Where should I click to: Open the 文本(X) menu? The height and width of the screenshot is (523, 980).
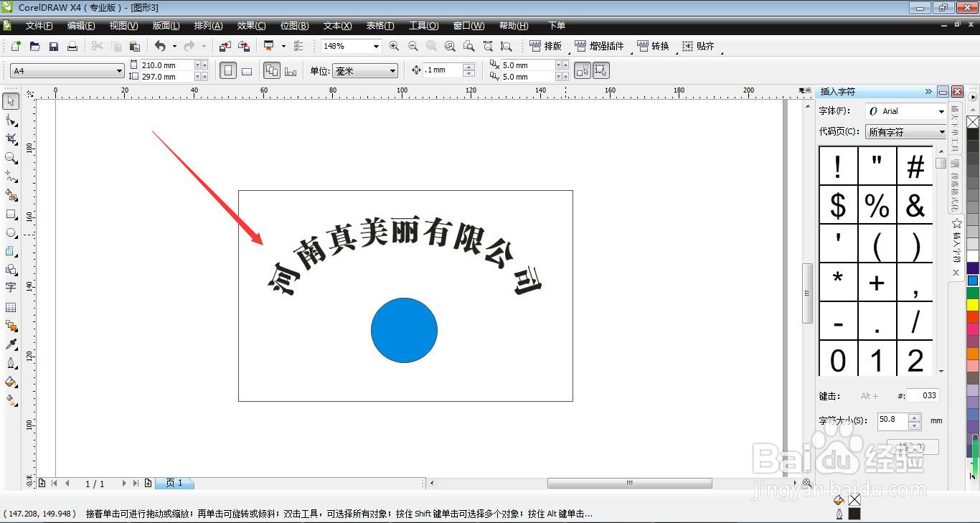coord(337,26)
